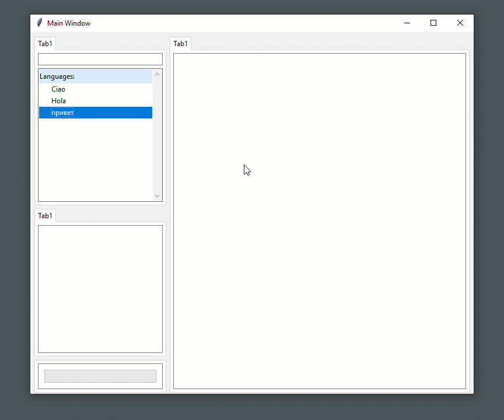Viewport: 504px width, 420px height.
Task: Click the grey progress bar at bottom left
Action: (x=100, y=376)
